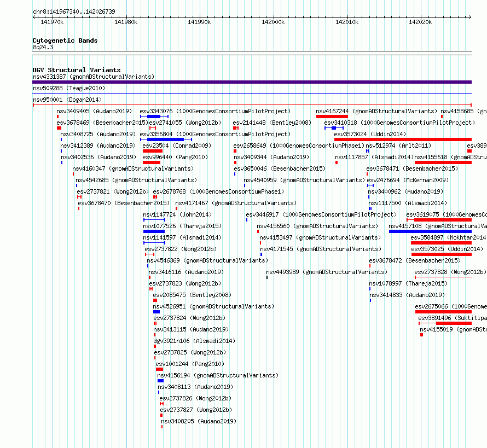
Task: Click the nsv3408205 (Audano2019) label
Action: [x=199, y=421]
